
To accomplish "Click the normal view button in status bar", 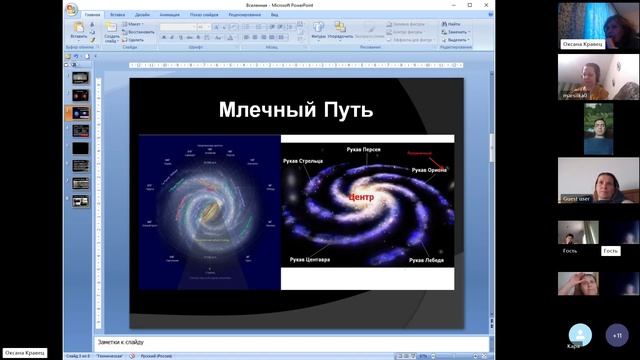I will coord(400,356).
